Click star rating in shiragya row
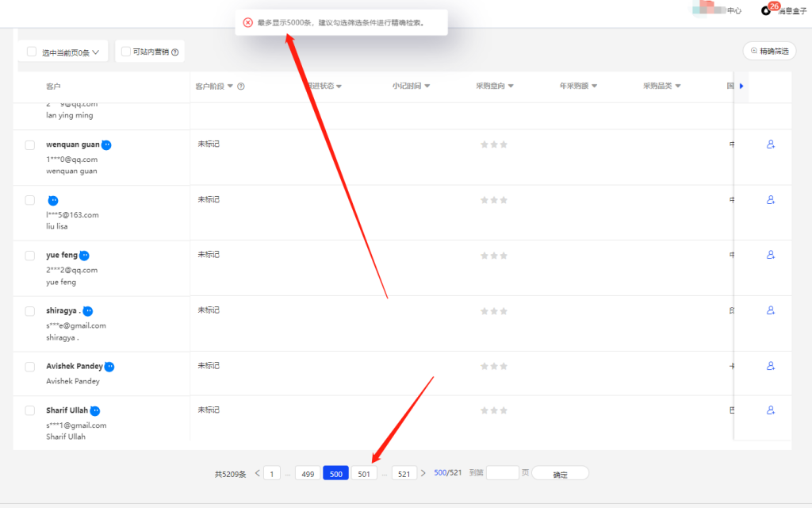This screenshot has height=508, width=812. [x=493, y=311]
